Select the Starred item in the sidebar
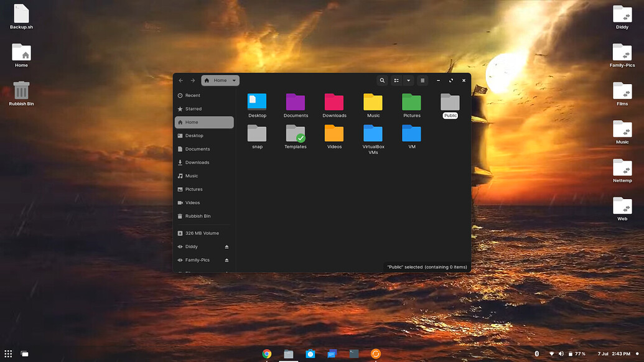The width and height of the screenshot is (644, 362). [x=194, y=108]
